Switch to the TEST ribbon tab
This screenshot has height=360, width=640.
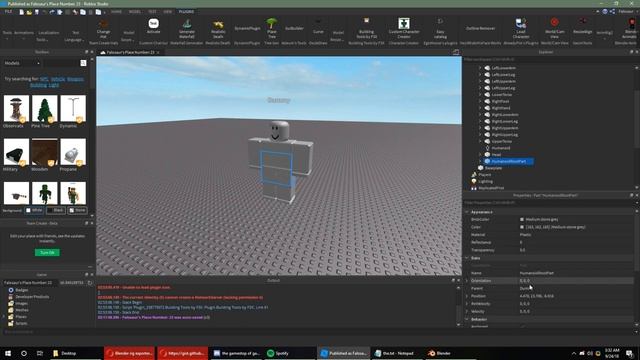[152, 11]
